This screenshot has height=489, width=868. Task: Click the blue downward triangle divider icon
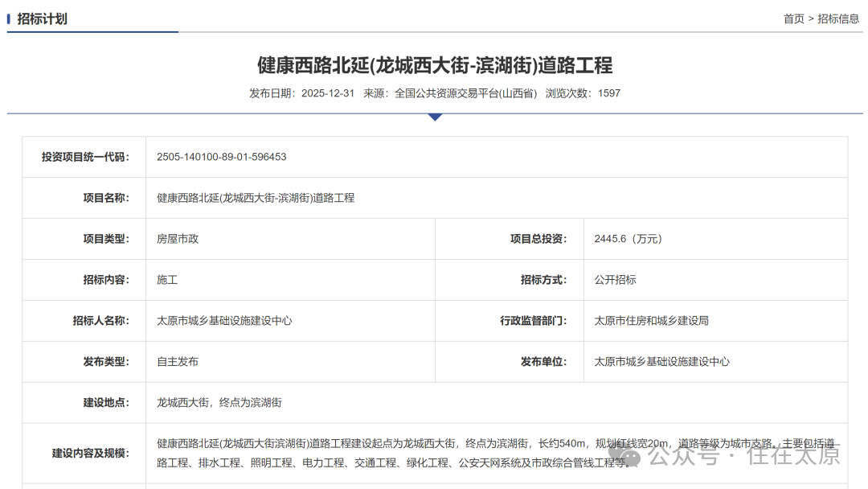tap(434, 117)
